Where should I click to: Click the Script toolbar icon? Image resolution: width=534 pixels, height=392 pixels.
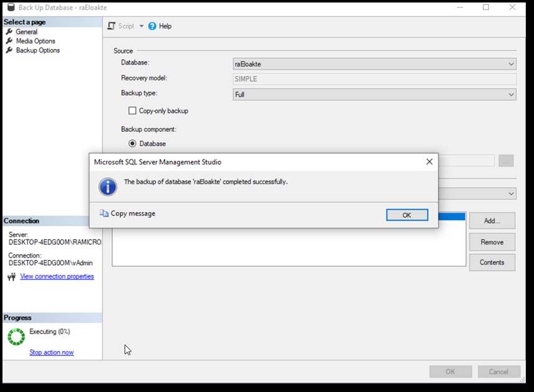click(111, 26)
